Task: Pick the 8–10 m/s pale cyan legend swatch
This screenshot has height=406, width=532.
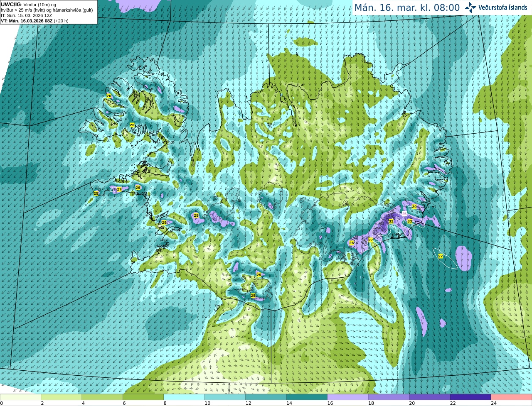Action: coord(184,397)
